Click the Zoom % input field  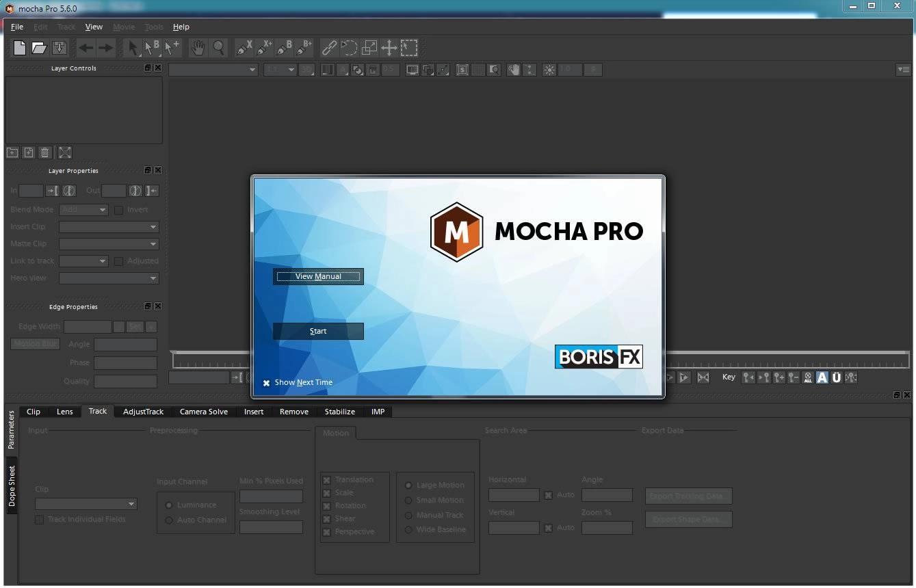[607, 528]
